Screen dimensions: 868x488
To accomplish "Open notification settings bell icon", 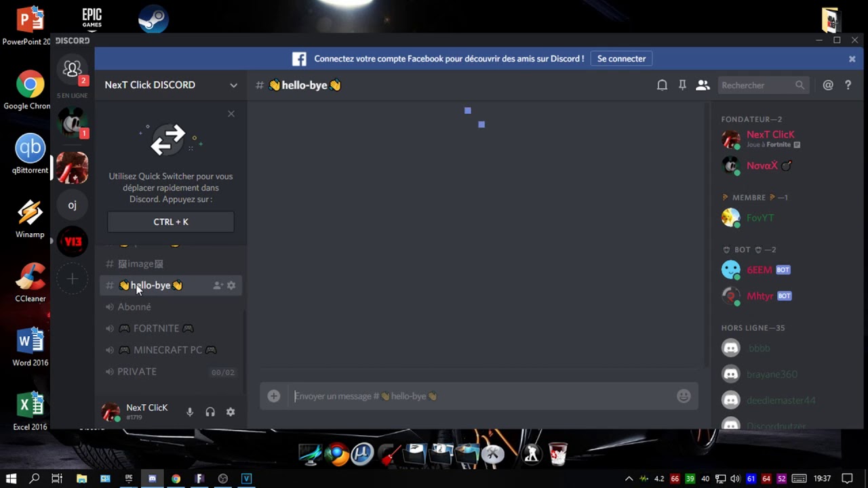I will [662, 85].
